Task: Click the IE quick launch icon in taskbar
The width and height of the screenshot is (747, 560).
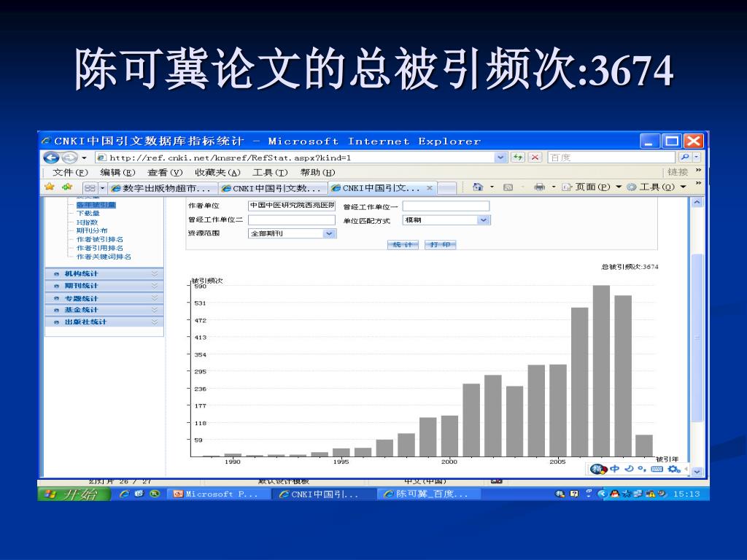Action: click(124, 494)
